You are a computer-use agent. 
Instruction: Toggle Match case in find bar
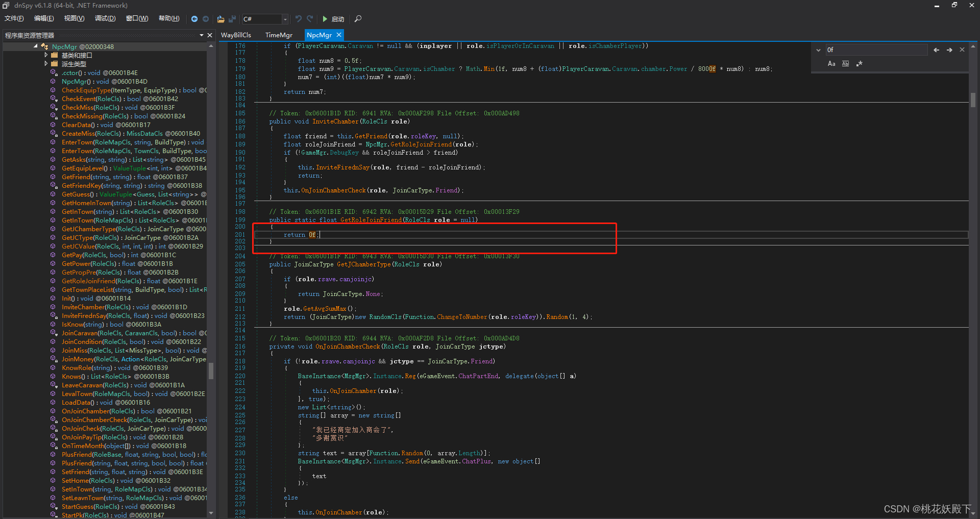click(831, 64)
